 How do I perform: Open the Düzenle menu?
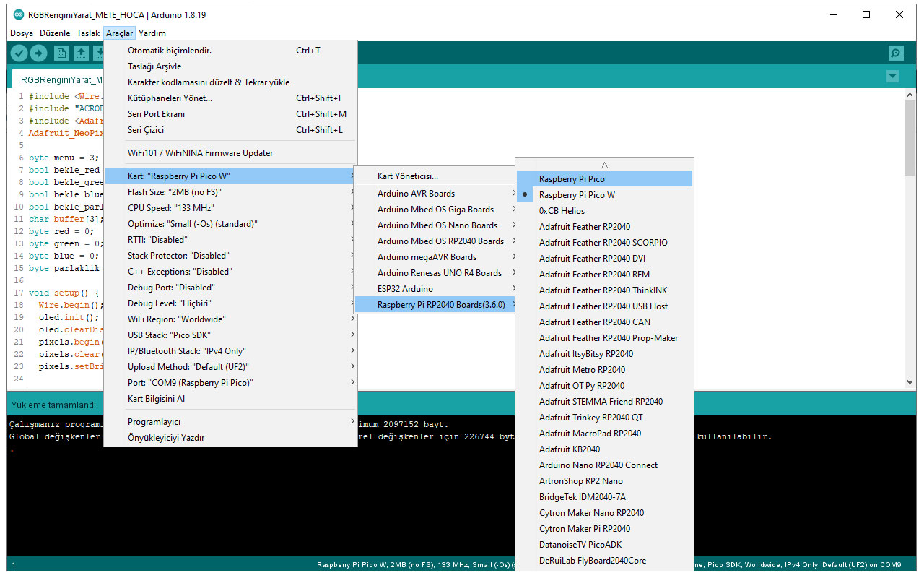(x=55, y=33)
